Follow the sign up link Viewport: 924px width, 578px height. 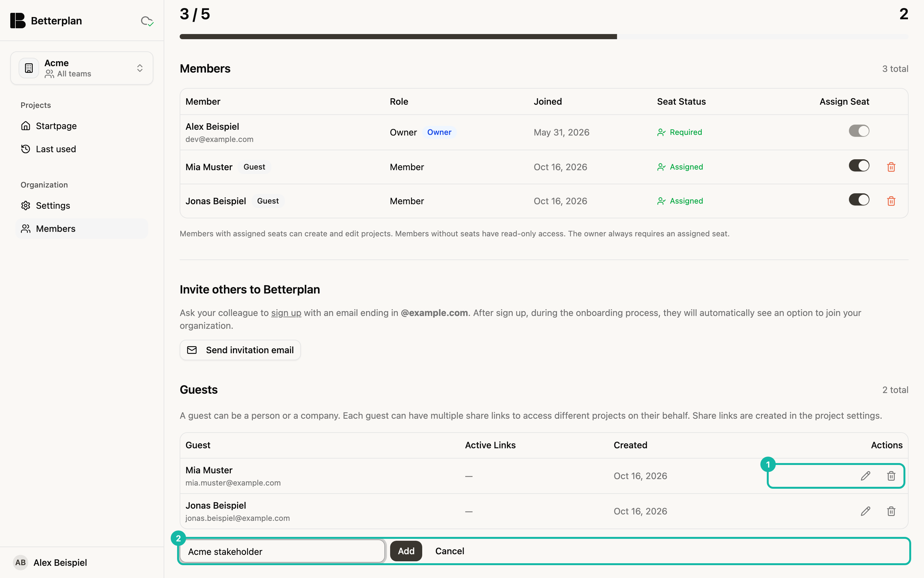click(286, 313)
